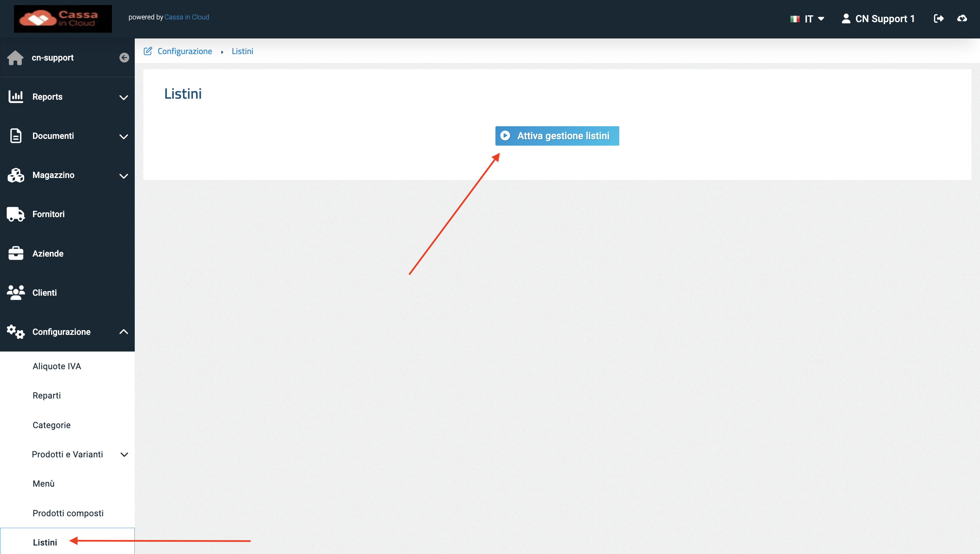Click the Cassa in Cloud logo

coord(63,19)
